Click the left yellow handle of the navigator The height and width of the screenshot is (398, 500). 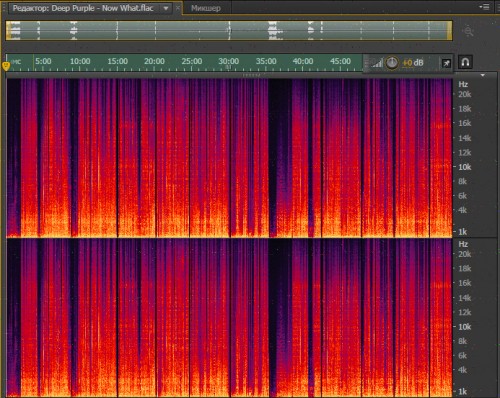pyautogui.click(x=8, y=31)
